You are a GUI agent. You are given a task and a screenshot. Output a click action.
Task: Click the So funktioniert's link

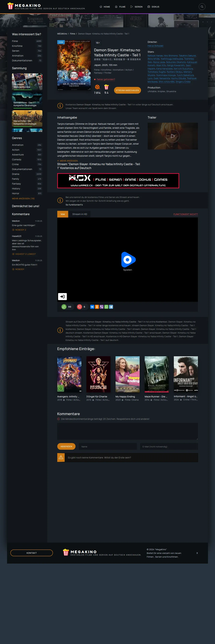click(x=74, y=205)
